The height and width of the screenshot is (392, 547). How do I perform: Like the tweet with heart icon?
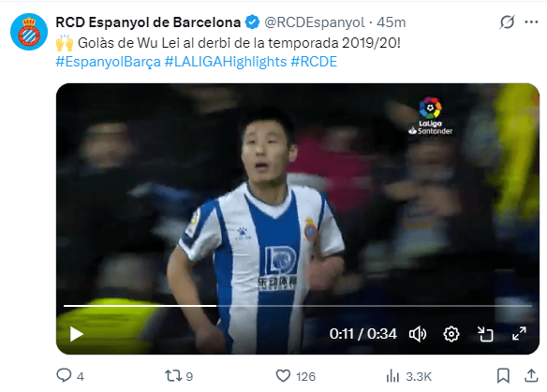(283, 376)
